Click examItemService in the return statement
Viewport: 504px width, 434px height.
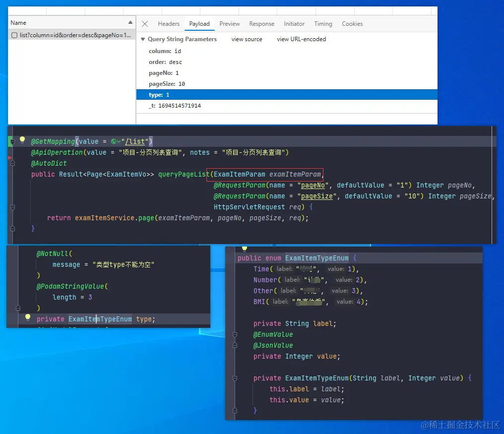click(x=105, y=218)
